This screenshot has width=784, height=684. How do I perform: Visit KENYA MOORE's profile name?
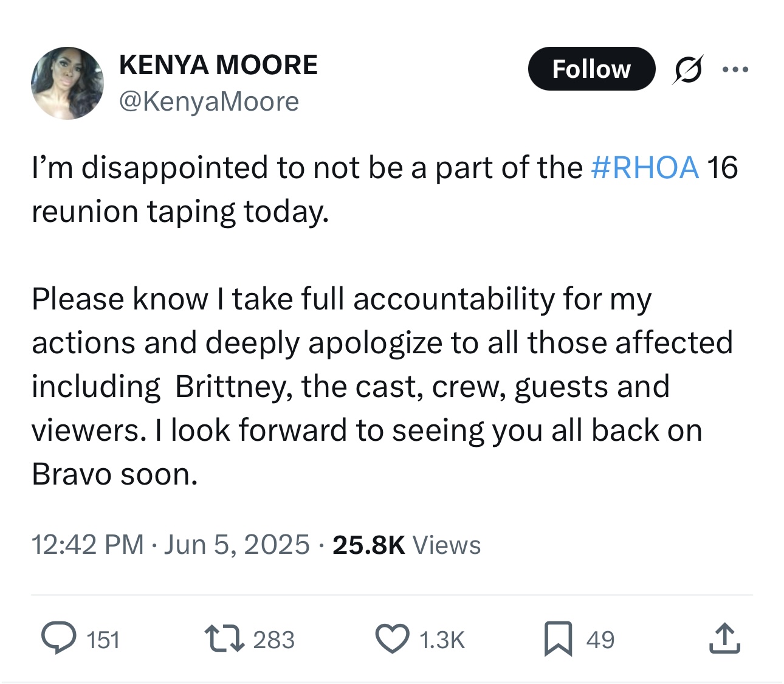point(219,63)
